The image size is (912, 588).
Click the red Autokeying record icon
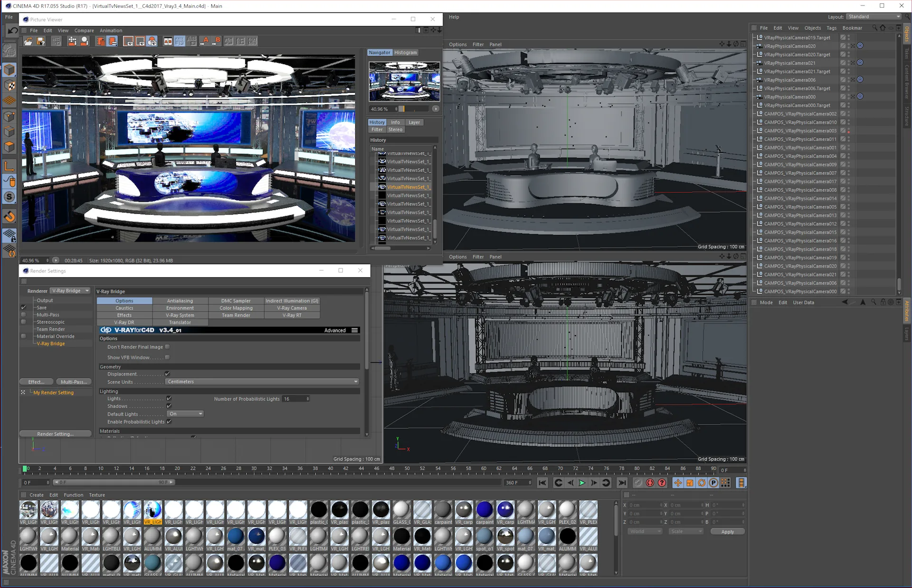click(x=650, y=483)
